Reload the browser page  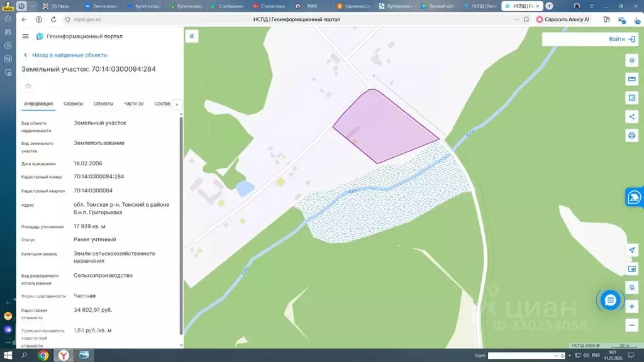coord(53,19)
